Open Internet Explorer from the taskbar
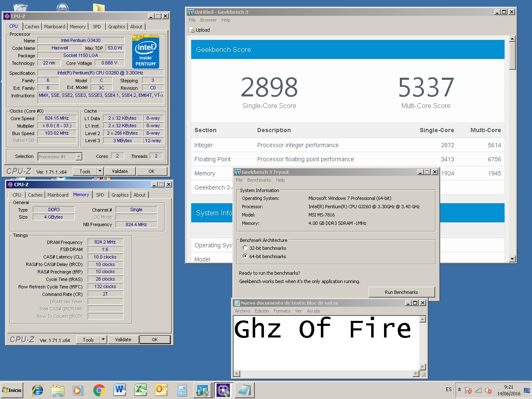Screen dimensions: 532x399 tap(37, 390)
